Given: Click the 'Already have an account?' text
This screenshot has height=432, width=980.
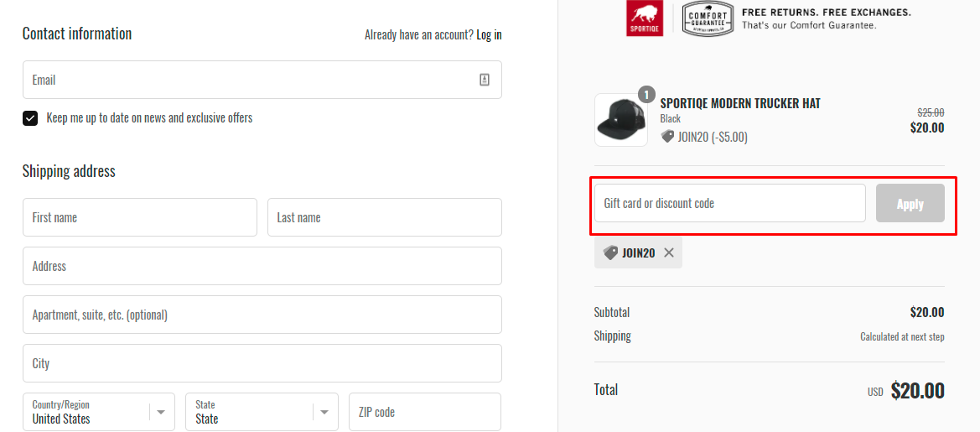Looking at the screenshot, I should [419, 35].
